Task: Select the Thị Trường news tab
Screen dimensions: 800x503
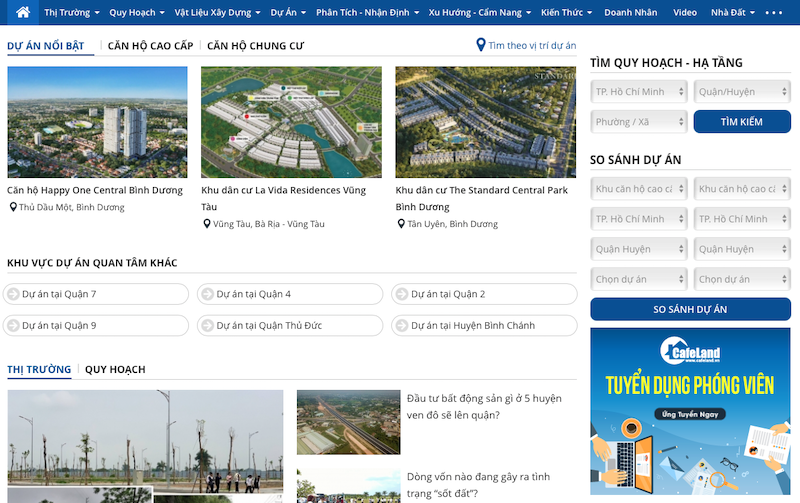Action: click(39, 369)
